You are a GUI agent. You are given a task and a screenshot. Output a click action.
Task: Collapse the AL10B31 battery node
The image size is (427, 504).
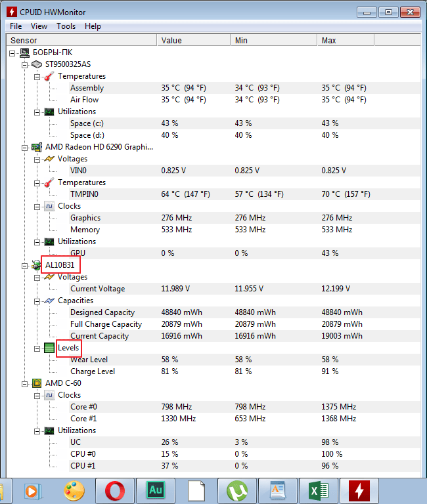[24, 266]
